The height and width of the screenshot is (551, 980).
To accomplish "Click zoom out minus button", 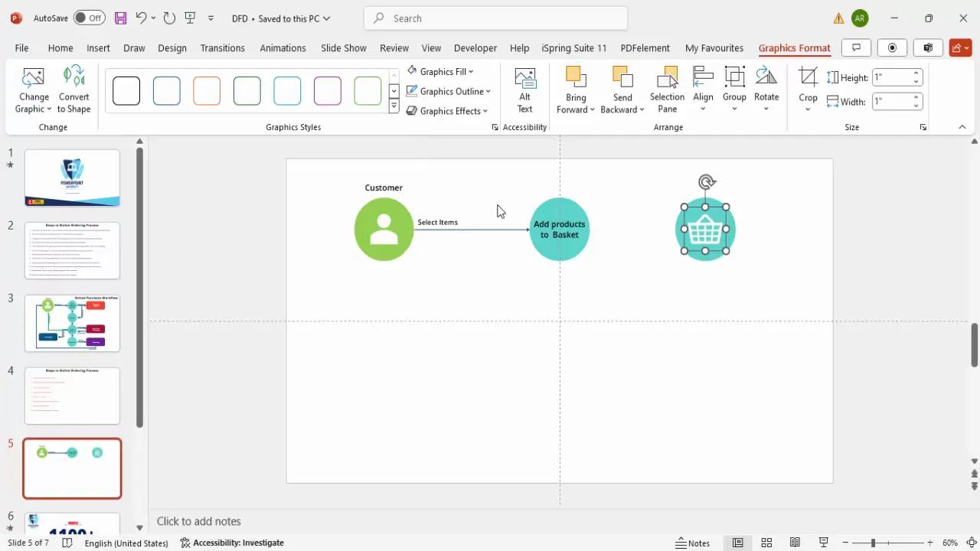I will tap(846, 543).
